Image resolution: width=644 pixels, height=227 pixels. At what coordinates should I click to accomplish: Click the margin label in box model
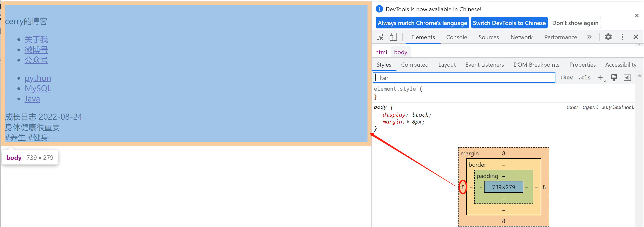point(470,154)
